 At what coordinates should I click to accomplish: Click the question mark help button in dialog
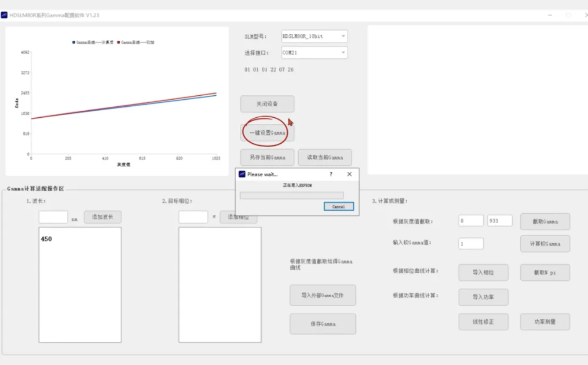tap(331, 174)
